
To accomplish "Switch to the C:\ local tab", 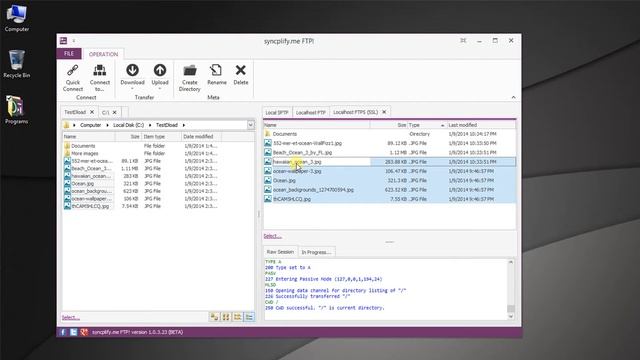I will click(105, 112).
